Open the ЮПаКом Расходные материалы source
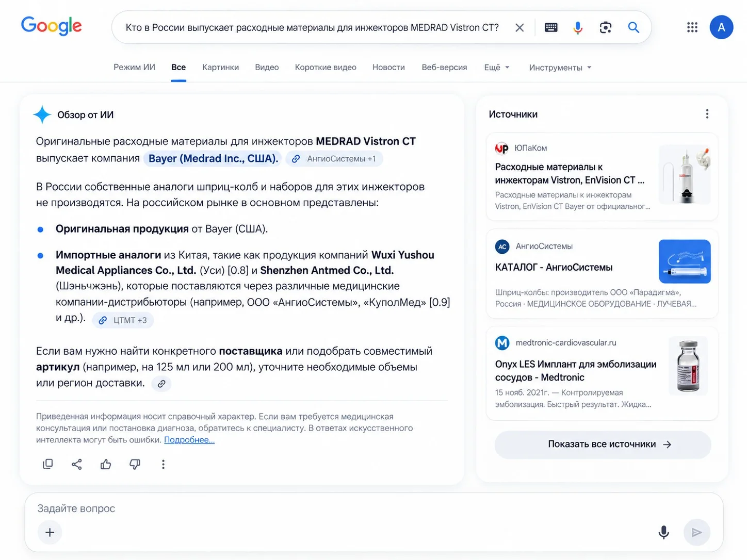This screenshot has width=747, height=560. coord(602,177)
